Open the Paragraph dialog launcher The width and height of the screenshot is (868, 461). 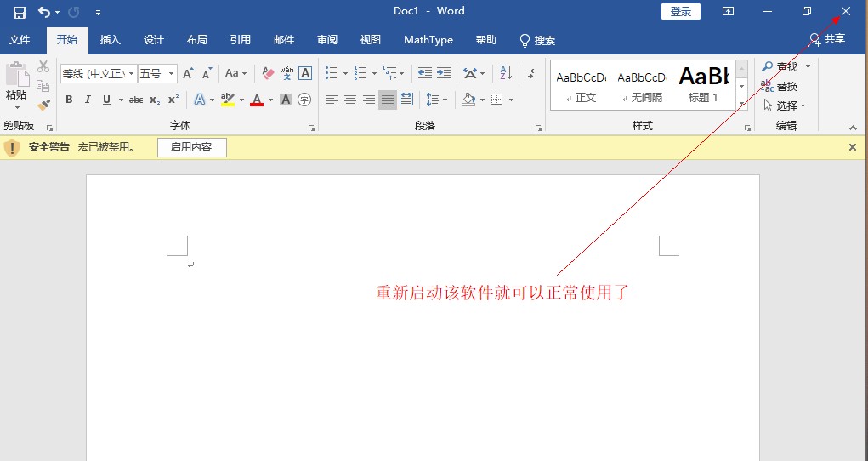tap(539, 128)
